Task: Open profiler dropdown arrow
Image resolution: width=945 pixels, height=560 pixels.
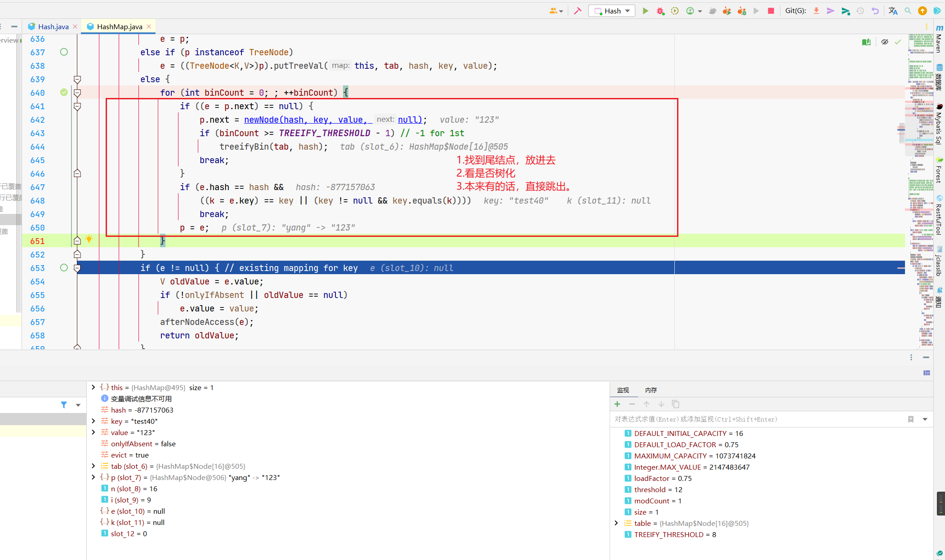Action: tap(700, 11)
